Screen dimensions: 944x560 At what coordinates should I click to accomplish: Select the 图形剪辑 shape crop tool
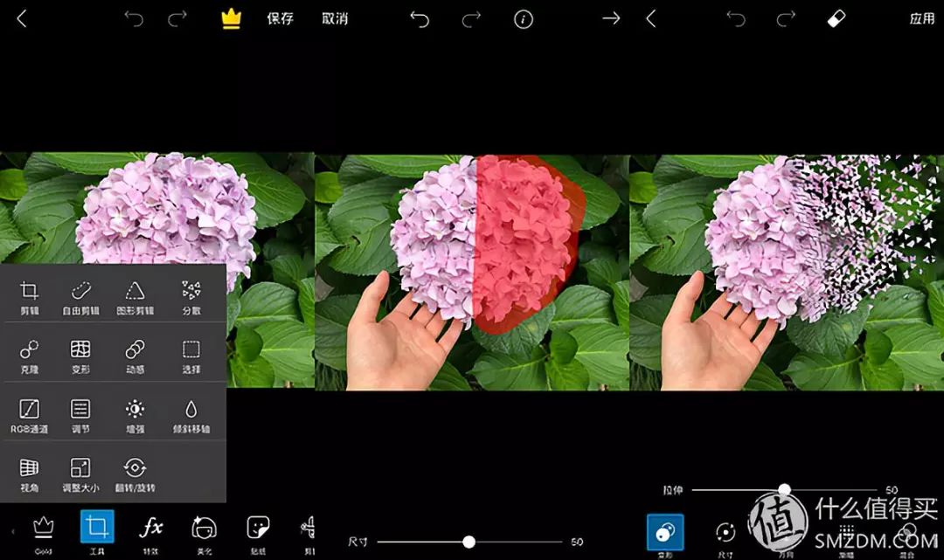tap(135, 297)
